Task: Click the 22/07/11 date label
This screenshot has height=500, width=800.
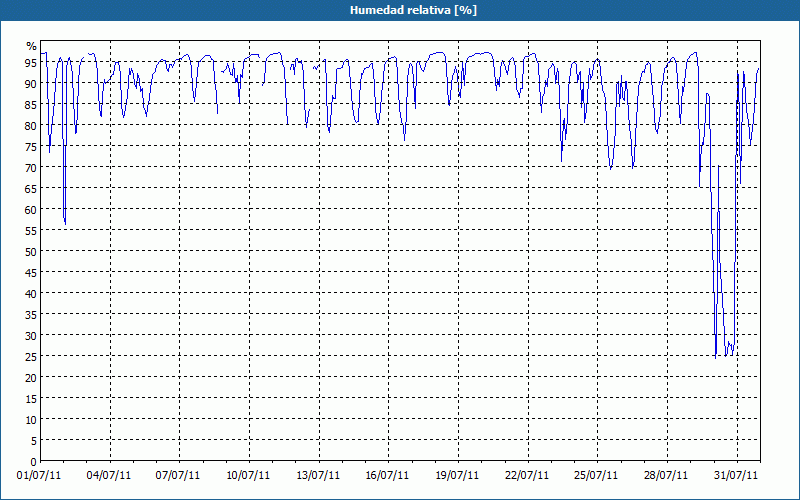Action: pyautogui.click(x=527, y=476)
